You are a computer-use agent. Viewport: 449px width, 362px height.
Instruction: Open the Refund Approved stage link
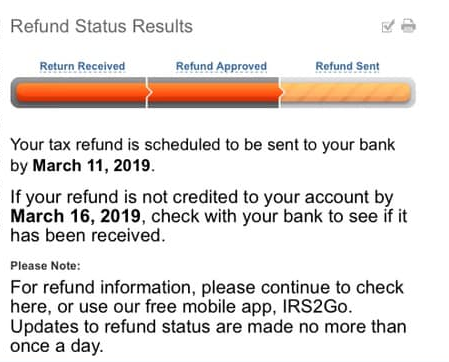tap(221, 67)
